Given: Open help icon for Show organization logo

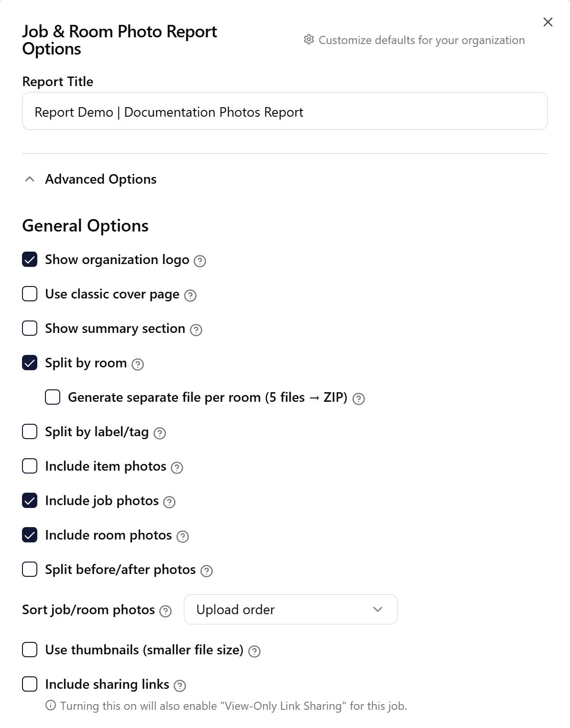Looking at the screenshot, I should click(200, 261).
